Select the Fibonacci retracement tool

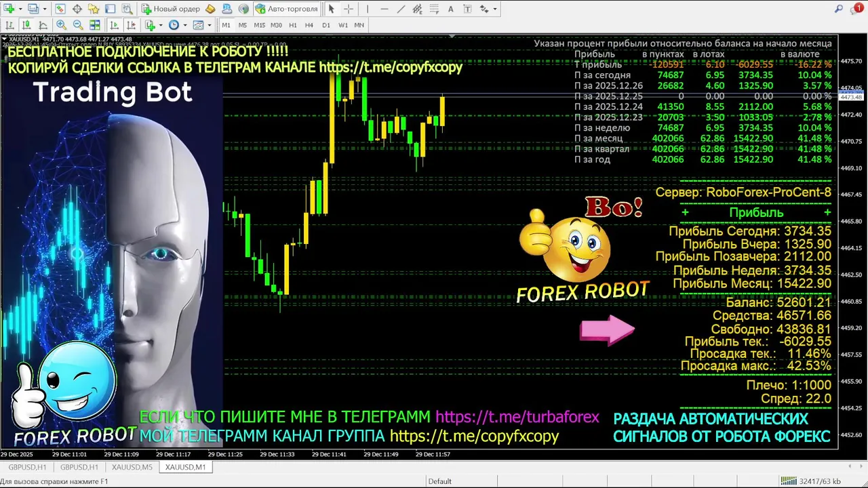pos(434,9)
